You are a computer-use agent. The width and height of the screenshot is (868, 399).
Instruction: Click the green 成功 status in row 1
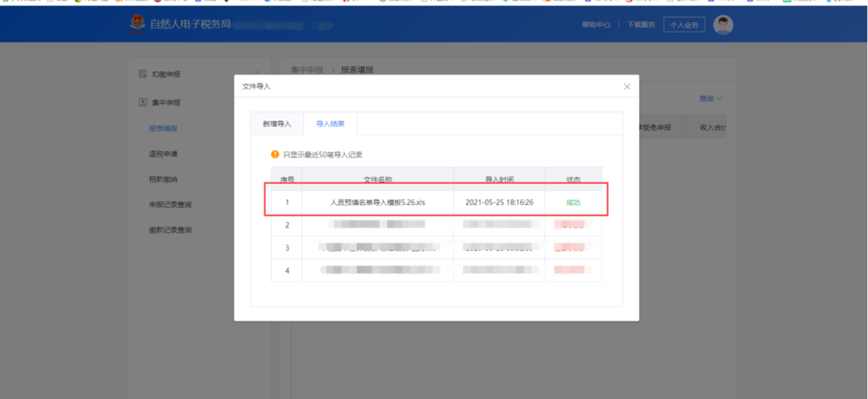point(573,203)
